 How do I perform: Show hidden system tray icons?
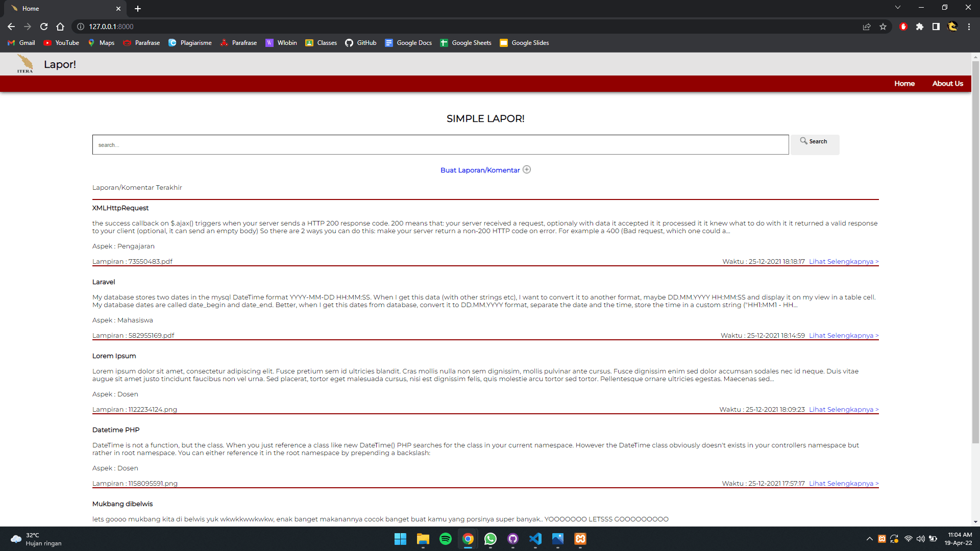point(869,539)
